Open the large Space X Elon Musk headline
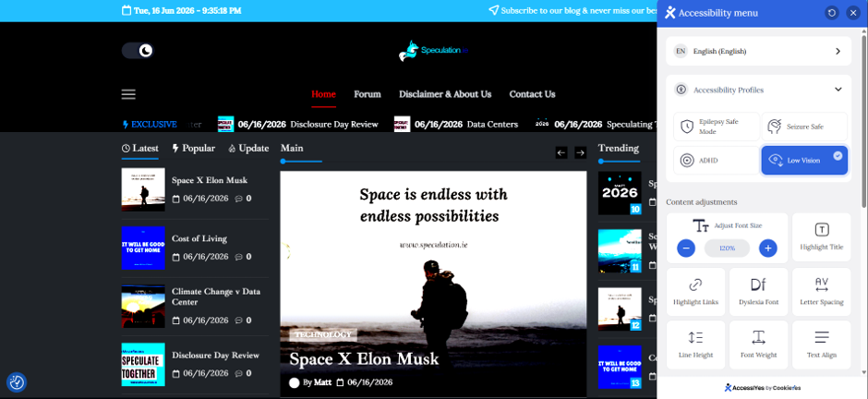 pyautogui.click(x=364, y=358)
